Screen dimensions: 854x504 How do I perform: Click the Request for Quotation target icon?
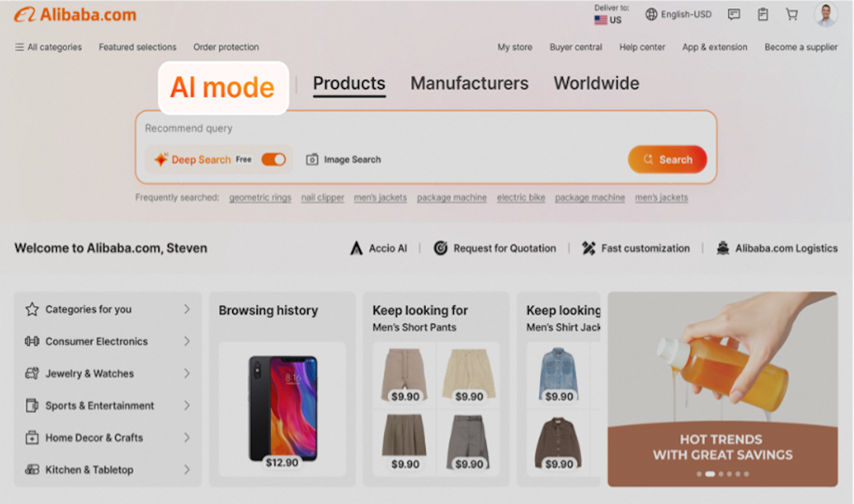(x=440, y=248)
